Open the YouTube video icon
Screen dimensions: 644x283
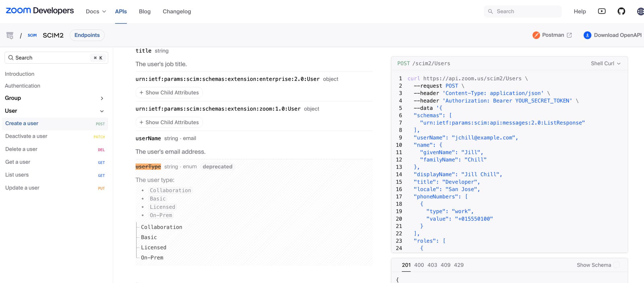tap(602, 11)
